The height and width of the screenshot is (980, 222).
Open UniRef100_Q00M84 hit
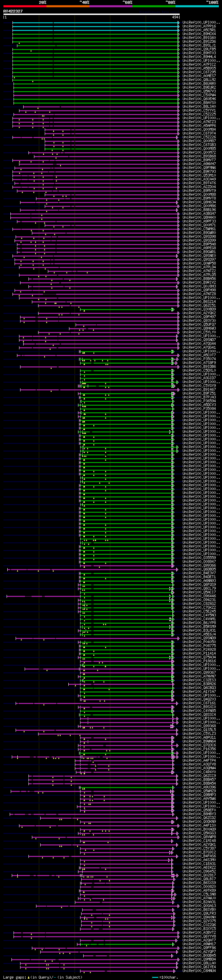coord(199,129)
